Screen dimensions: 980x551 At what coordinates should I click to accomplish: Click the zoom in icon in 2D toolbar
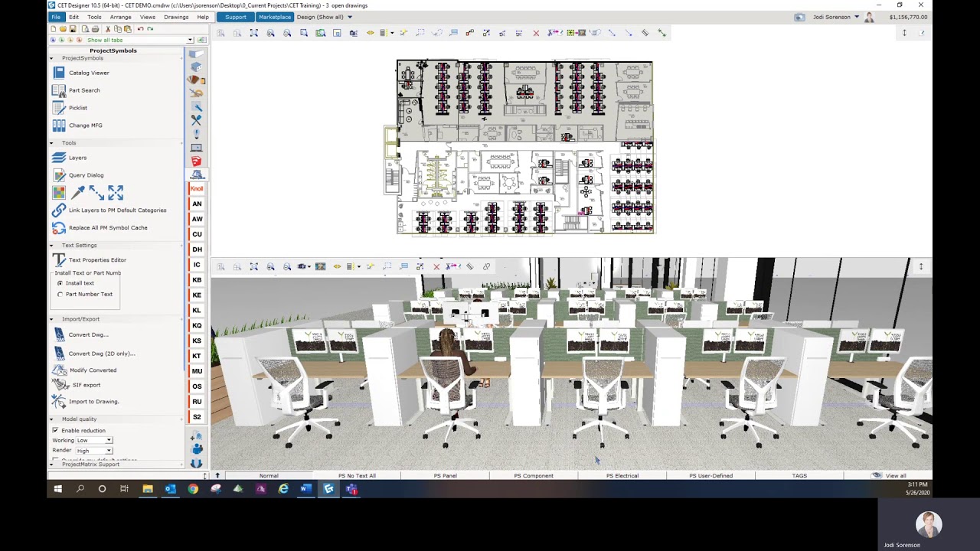(x=270, y=33)
